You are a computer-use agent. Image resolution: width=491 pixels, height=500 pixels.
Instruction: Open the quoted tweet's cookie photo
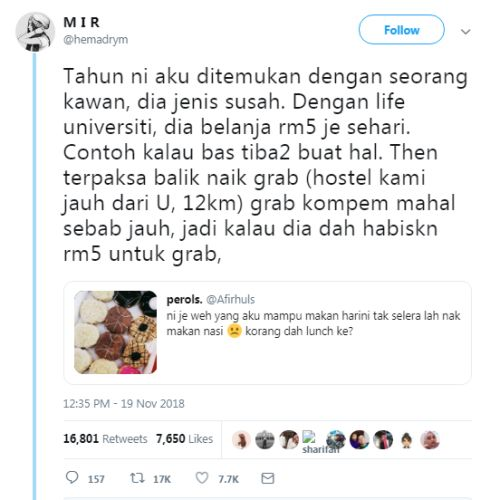tap(115, 332)
